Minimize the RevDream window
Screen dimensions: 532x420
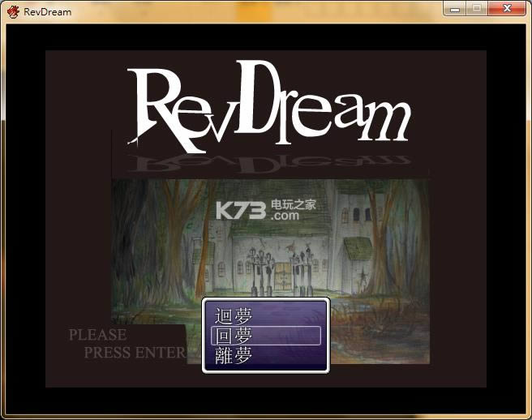tap(455, 8)
